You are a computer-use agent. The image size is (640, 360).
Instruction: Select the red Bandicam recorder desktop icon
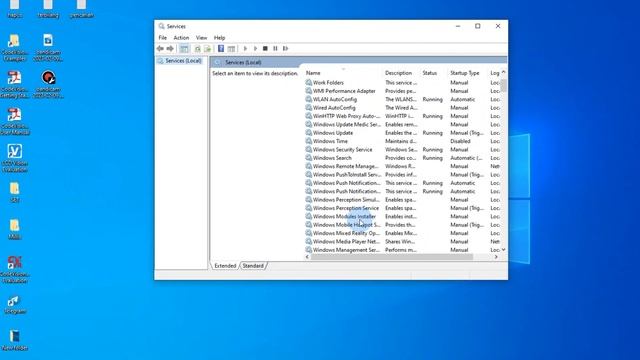click(x=48, y=84)
